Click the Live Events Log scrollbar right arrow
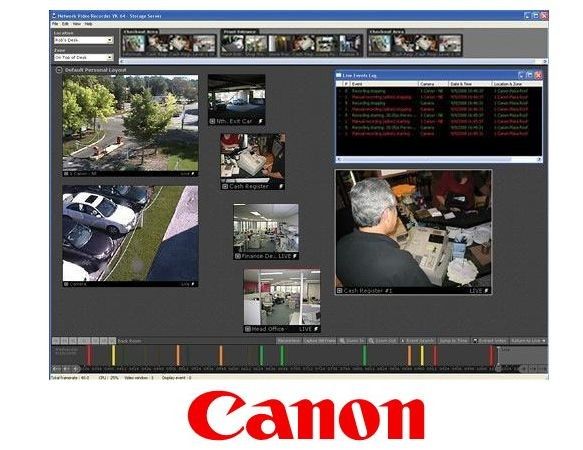Image resolution: width=583 pixels, height=450 pixels. tap(539, 159)
